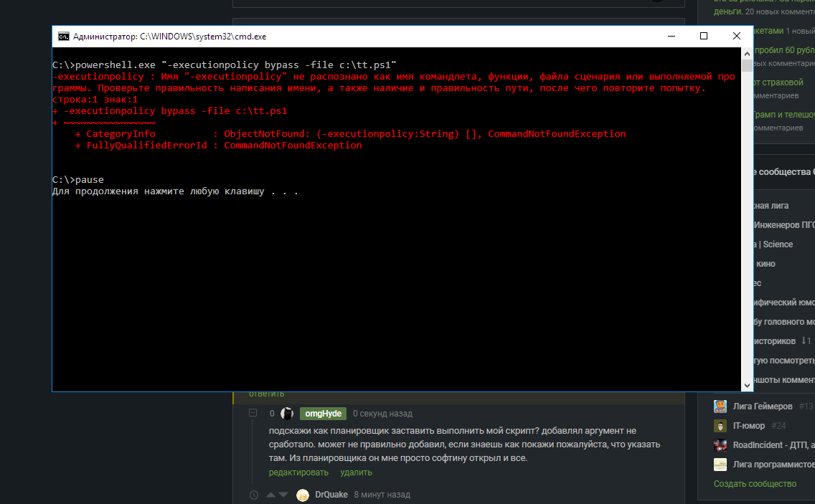The width and height of the screenshot is (815, 504).
Task: Open DrQuake's avatar picture
Action: coord(303,495)
